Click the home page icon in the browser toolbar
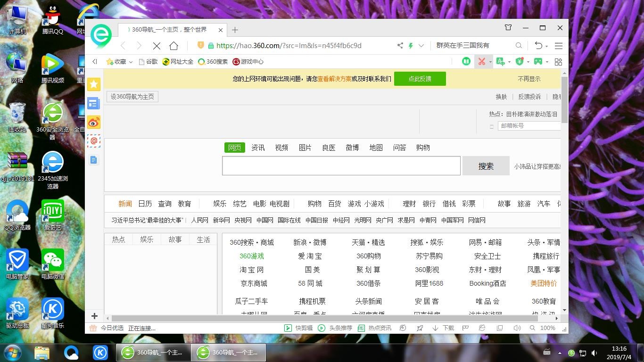644x362 pixels. (174, 46)
